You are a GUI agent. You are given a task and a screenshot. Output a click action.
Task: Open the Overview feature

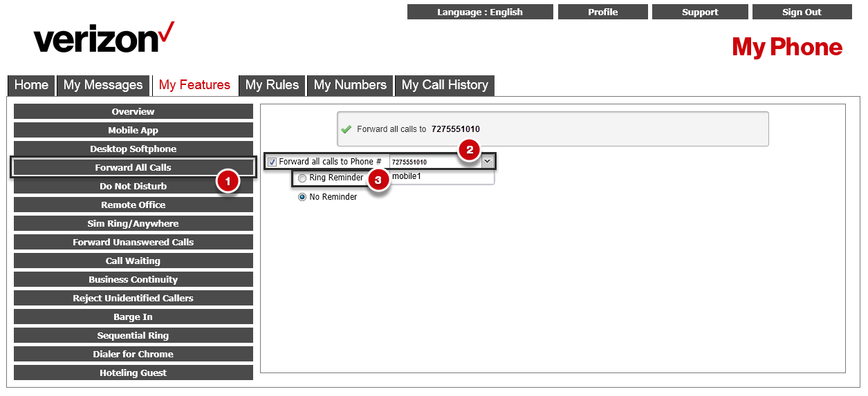[133, 111]
